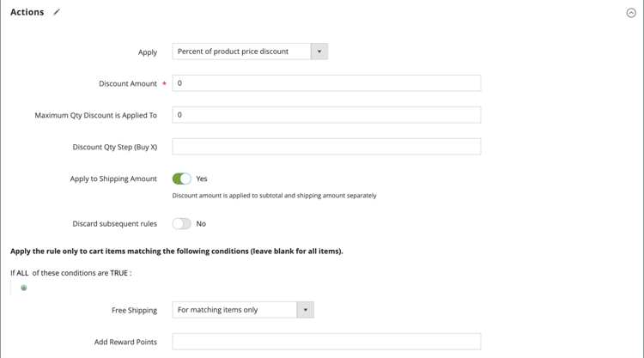Open the Apply discount type dropdown
The width and height of the screenshot is (644, 358).
249,52
